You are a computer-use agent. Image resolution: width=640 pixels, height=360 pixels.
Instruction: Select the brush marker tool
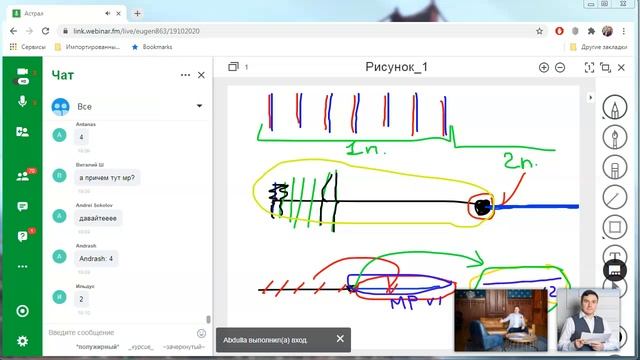(615, 137)
